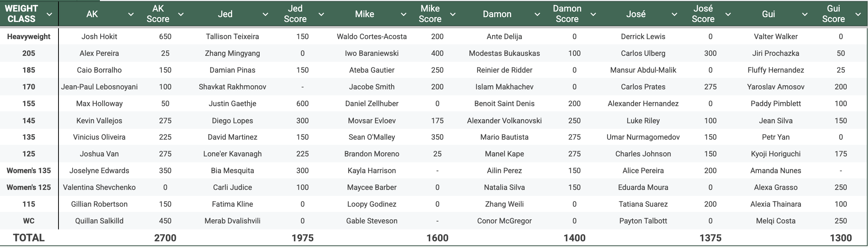
Task: Open the WEIGHT CLASS column filter dropdown
Action: click(49, 14)
